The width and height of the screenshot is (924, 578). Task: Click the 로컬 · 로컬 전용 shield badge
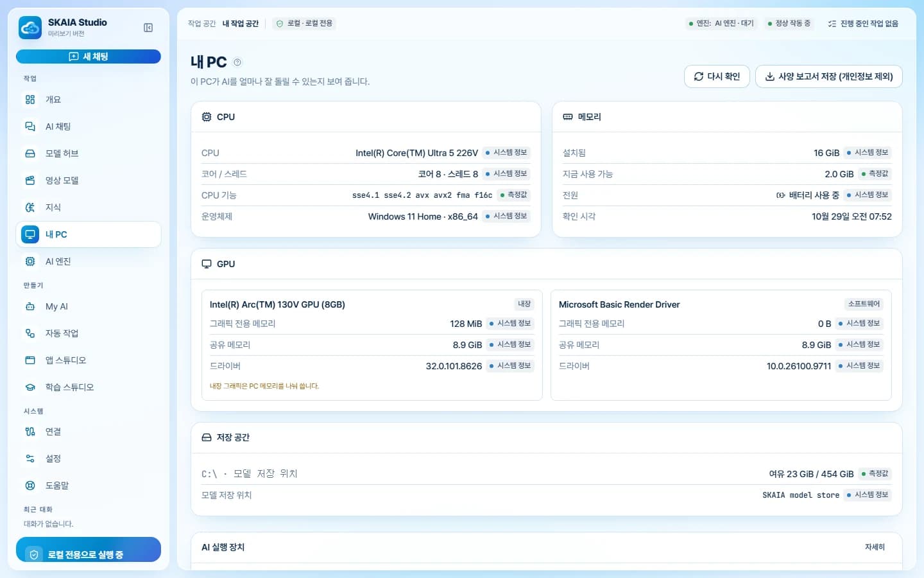(x=304, y=23)
